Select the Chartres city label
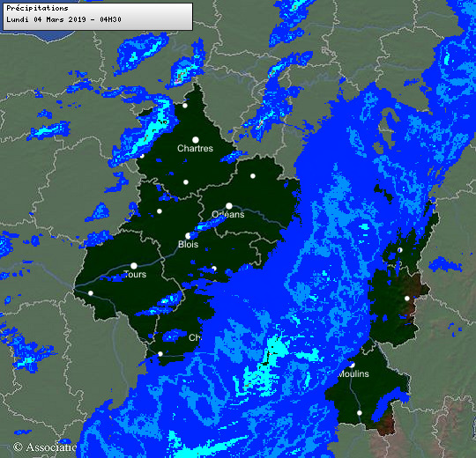This screenshot has height=458, width=476. pyautogui.click(x=195, y=148)
